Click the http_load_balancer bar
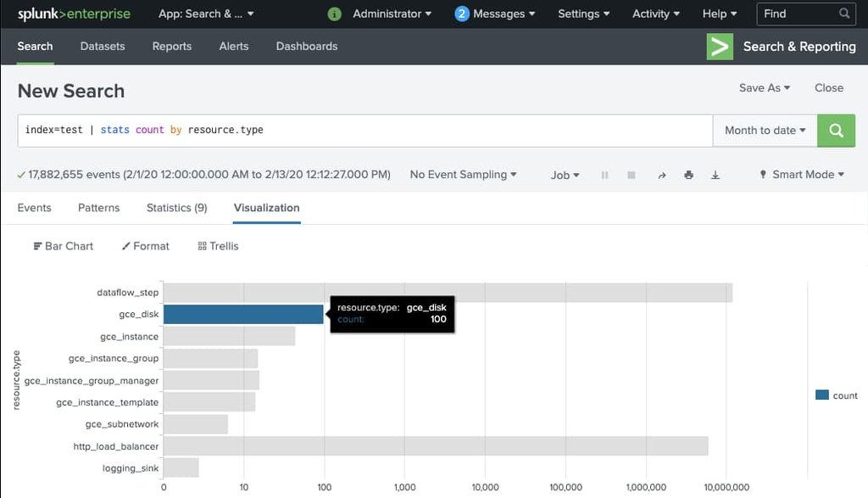This screenshot has height=498, width=868. (437, 446)
